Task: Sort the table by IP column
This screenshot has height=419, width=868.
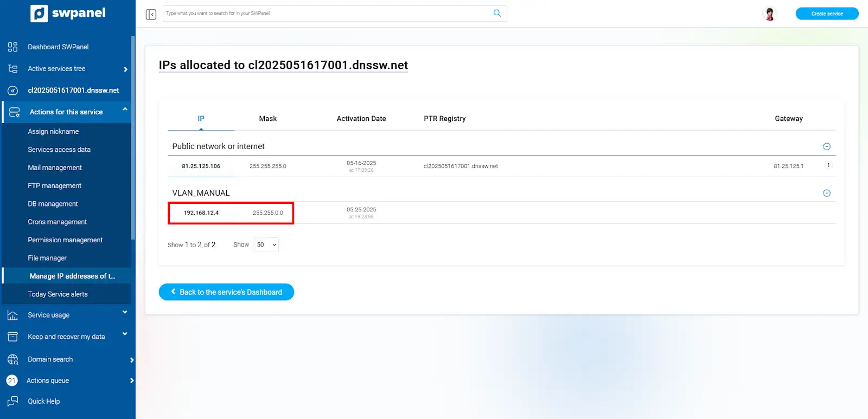Action: click(201, 119)
